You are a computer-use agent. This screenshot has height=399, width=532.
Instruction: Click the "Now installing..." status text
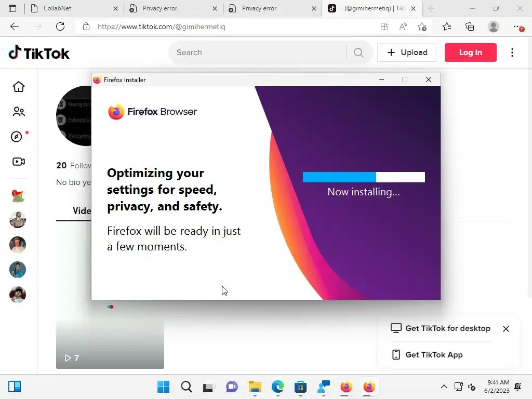pyautogui.click(x=364, y=192)
